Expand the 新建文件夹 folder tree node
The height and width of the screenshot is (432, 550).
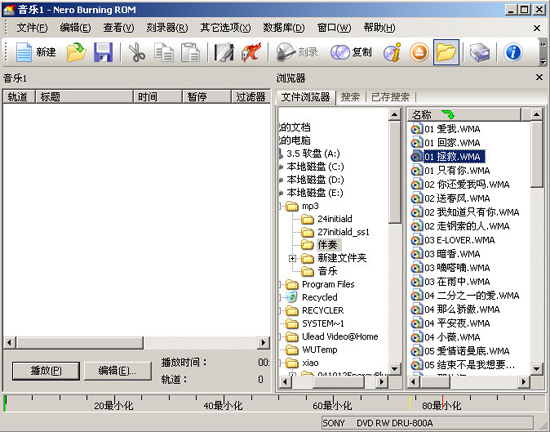[x=292, y=258]
